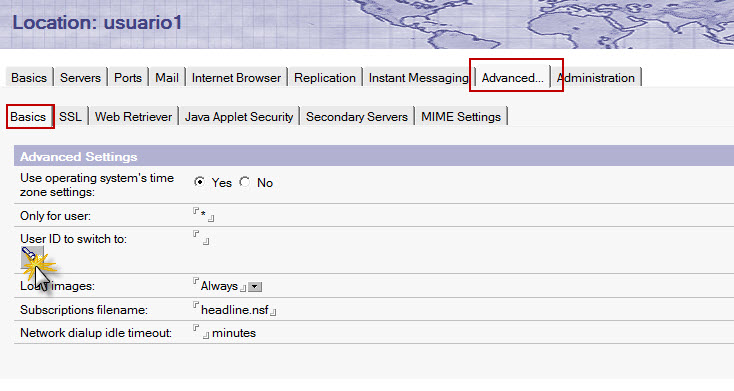The height and width of the screenshot is (391, 734).
Task: Switch to the SSL sub-tab
Action: tap(70, 117)
